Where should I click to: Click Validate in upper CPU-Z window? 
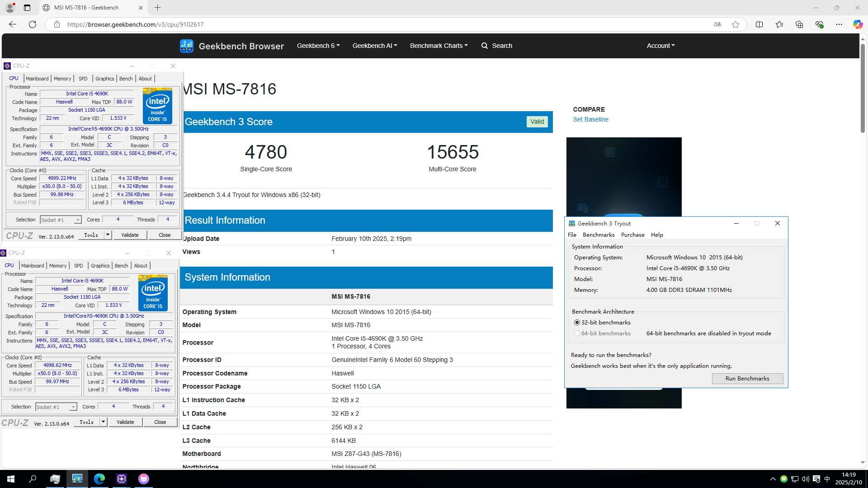click(x=130, y=235)
